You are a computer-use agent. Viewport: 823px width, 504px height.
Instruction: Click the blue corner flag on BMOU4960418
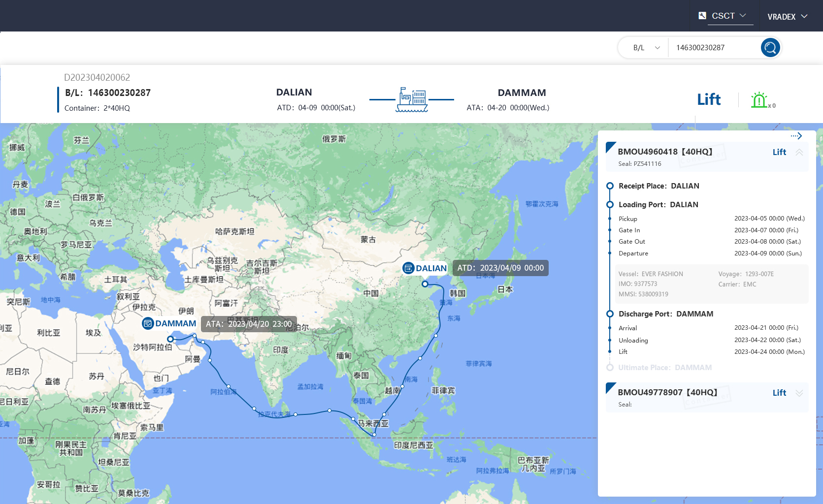(x=611, y=147)
